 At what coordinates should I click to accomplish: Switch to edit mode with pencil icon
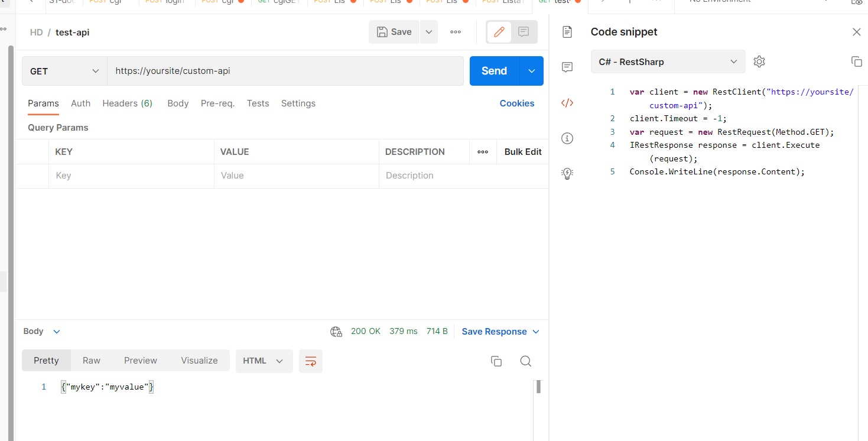tap(499, 32)
